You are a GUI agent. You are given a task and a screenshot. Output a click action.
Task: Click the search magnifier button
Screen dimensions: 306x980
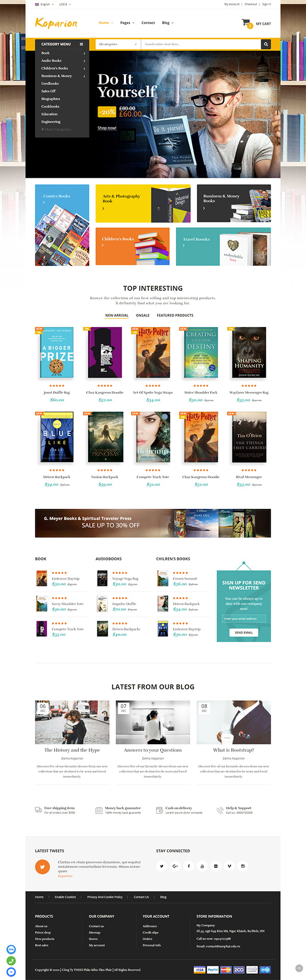(x=266, y=44)
